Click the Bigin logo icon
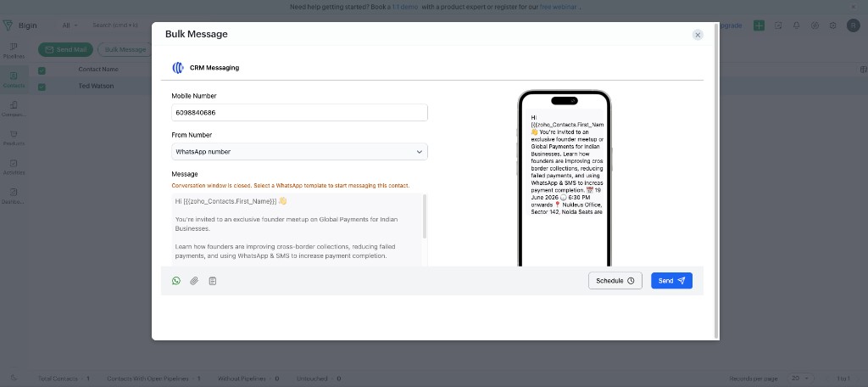This screenshot has width=868, height=387. tap(8, 25)
